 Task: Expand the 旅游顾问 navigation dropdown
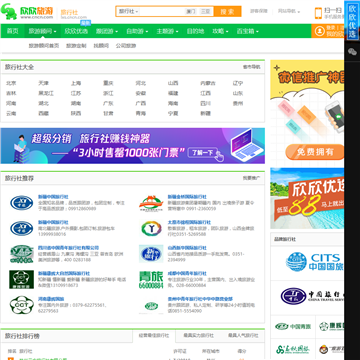coord(42,31)
